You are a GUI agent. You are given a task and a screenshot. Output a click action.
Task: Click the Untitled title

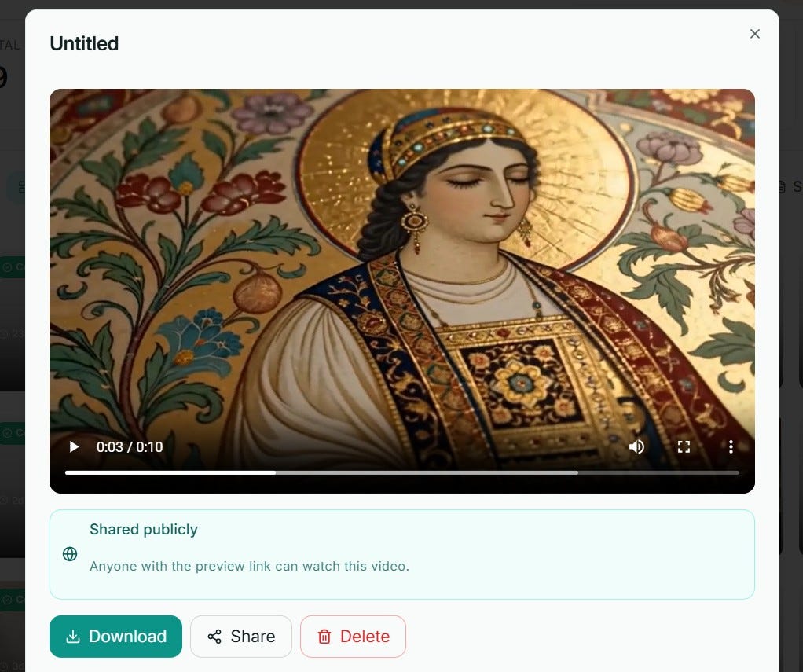click(x=84, y=43)
